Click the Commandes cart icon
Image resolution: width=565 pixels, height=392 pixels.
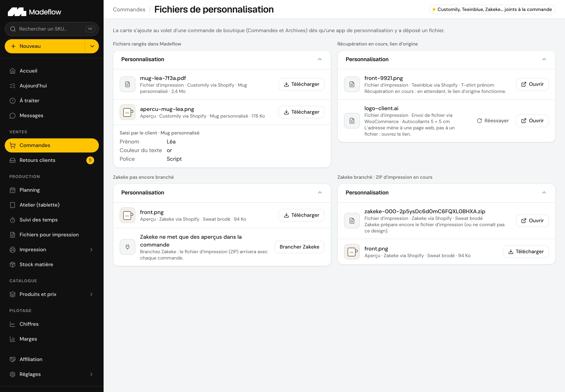click(13, 145)
